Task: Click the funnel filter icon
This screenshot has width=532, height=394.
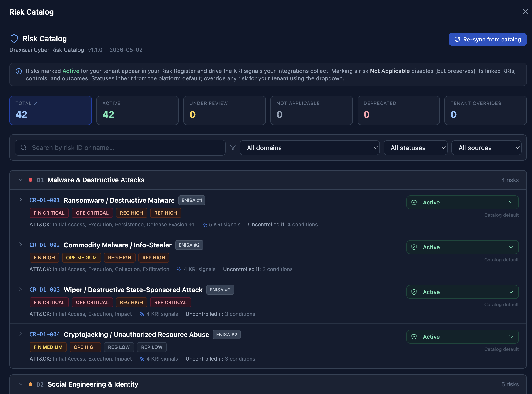Action: [233, 148]
